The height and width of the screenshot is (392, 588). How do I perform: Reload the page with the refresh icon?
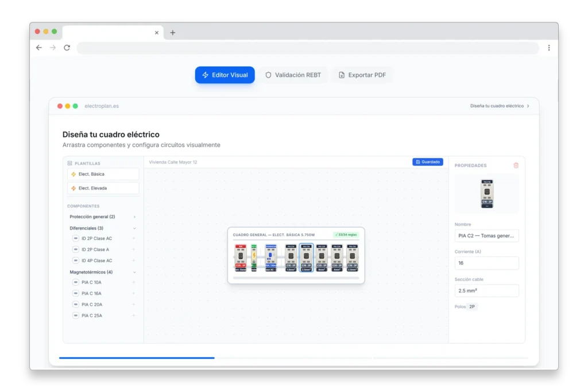click(x=67, y=48)
